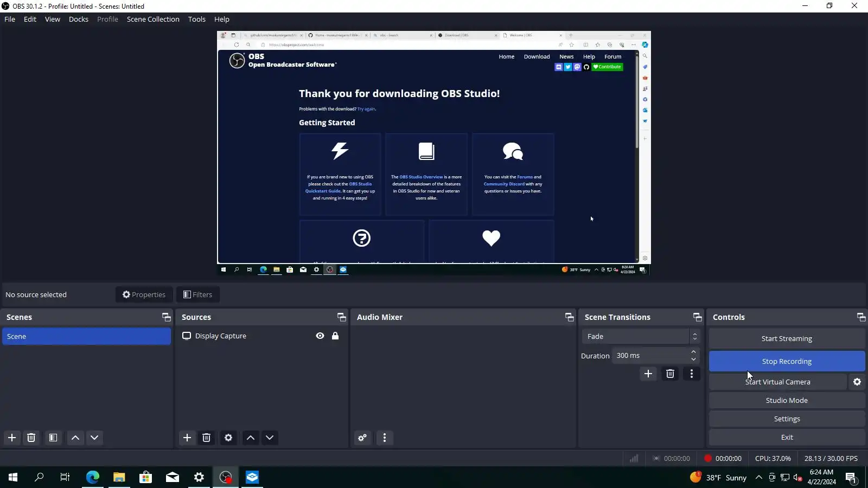Open source properties gear icon

coord(228,438)
